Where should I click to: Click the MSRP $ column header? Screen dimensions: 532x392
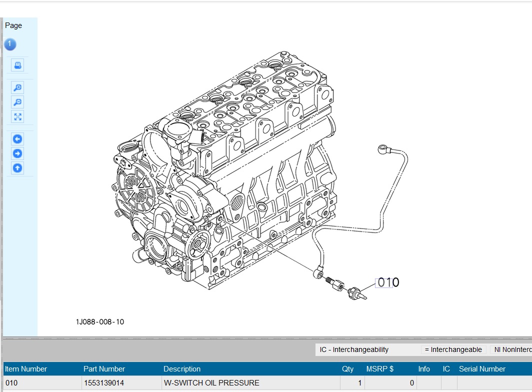pos(379,369)
